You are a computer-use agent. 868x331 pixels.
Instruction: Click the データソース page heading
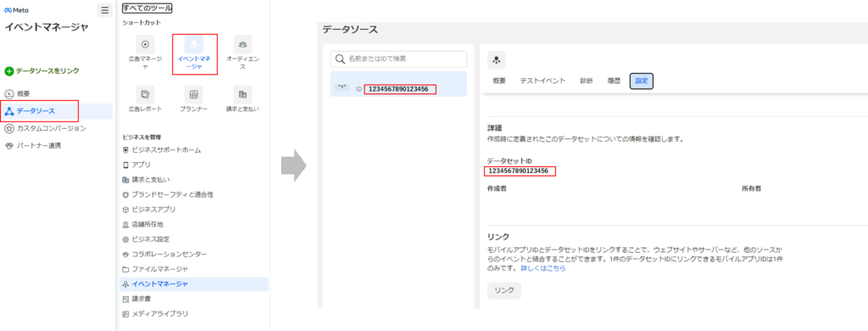point(350,30)
